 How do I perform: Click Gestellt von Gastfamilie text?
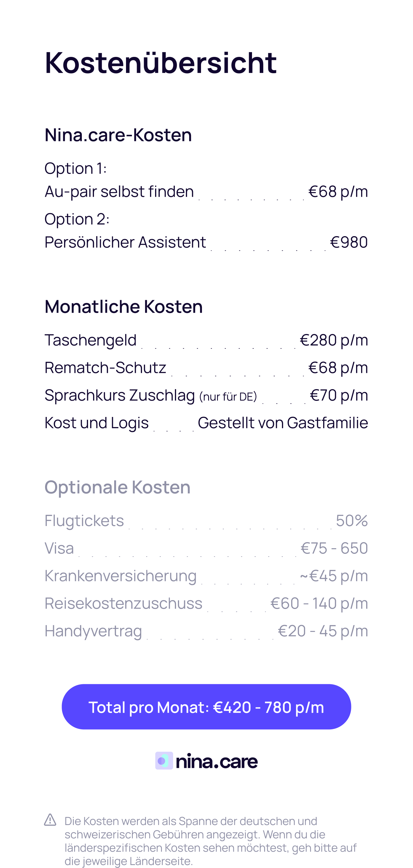point(283,423)
